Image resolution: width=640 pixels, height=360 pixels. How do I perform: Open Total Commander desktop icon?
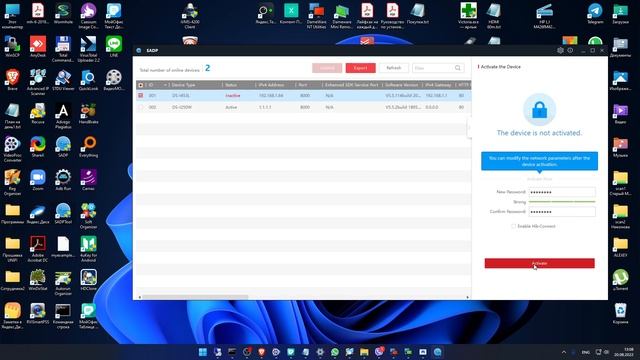click(63, 49)
